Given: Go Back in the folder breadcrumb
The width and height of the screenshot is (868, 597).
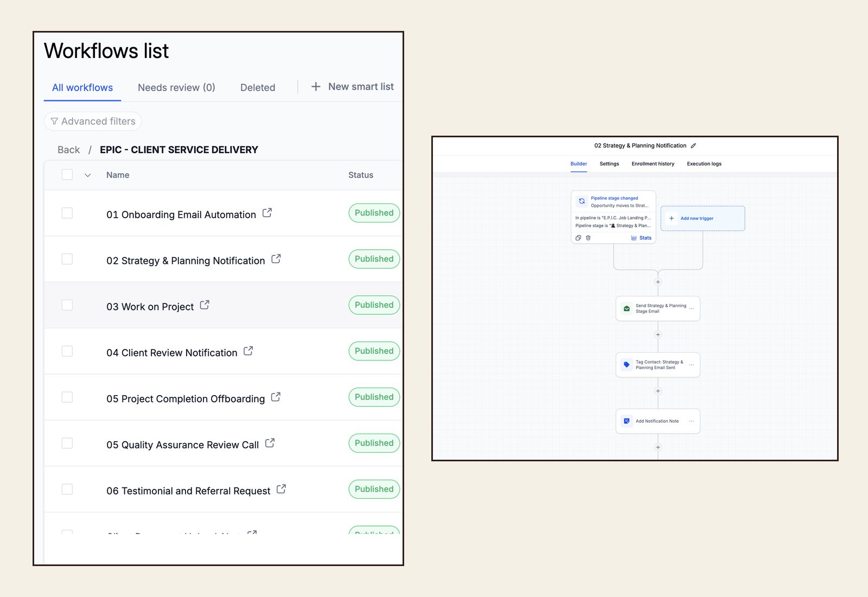Looking at the screenshot, I should click(68, 150).
